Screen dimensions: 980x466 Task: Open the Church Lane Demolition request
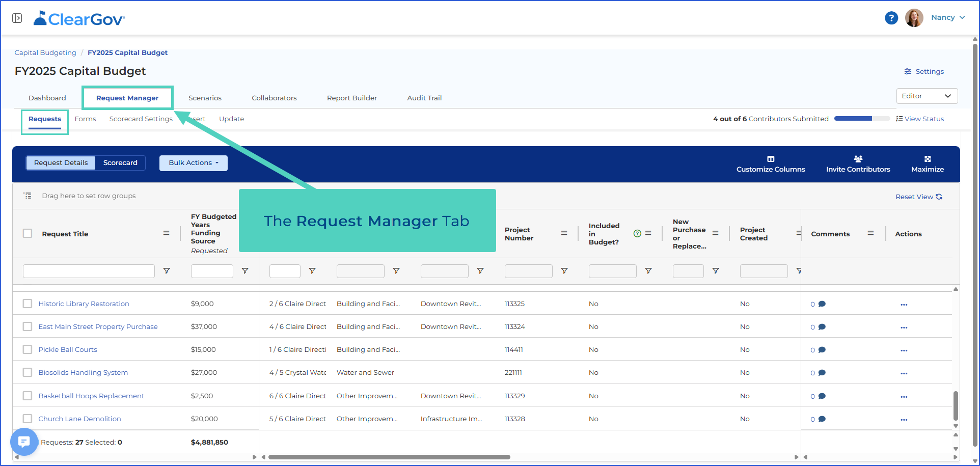pyautogui.click(x=79, y=419)
